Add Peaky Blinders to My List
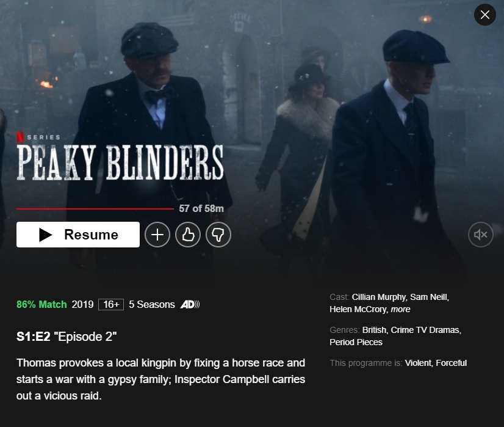Viewport: 504px width, 427px height. [x=157, y=235]
